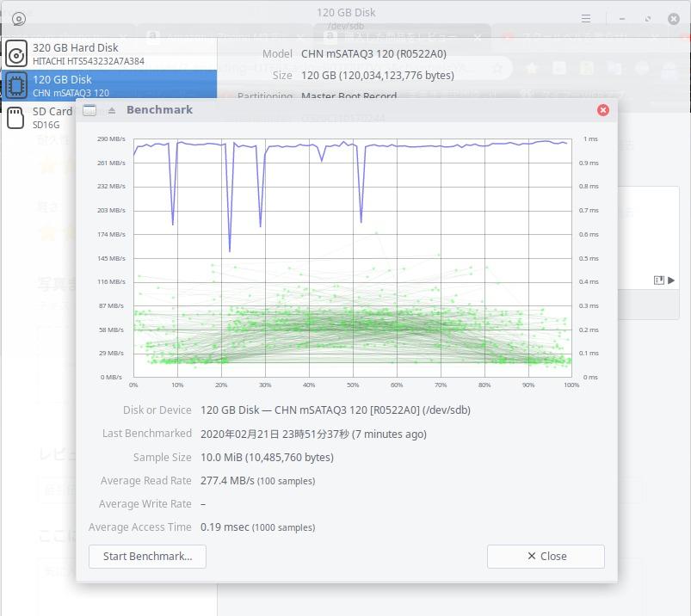Image resolution: width=691 pixels, height=616 pixels.
Task: Select the 120 GB Disk mSATA entry
Action: point(109,85)
